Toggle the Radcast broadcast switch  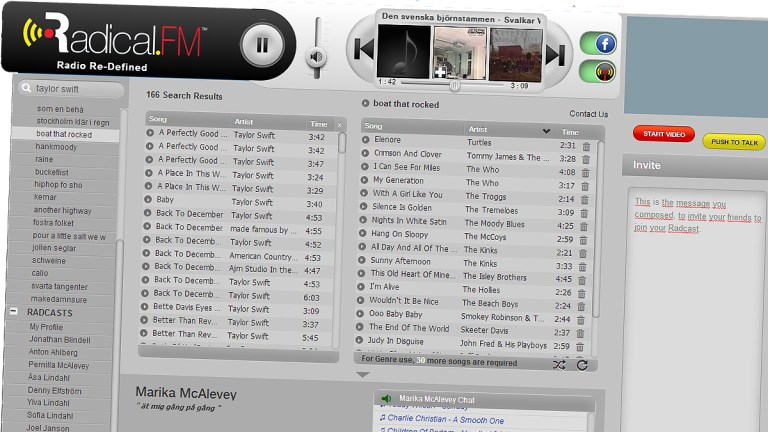598,72
